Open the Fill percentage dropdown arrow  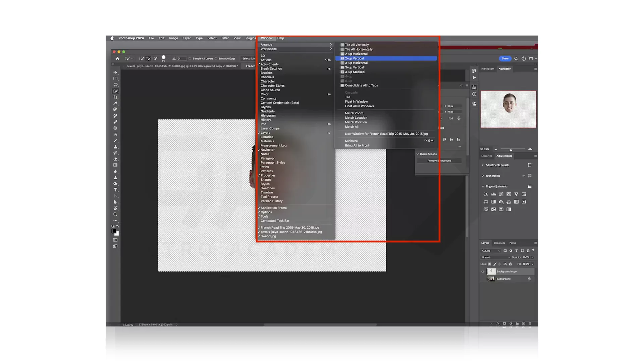coord(532,264)
